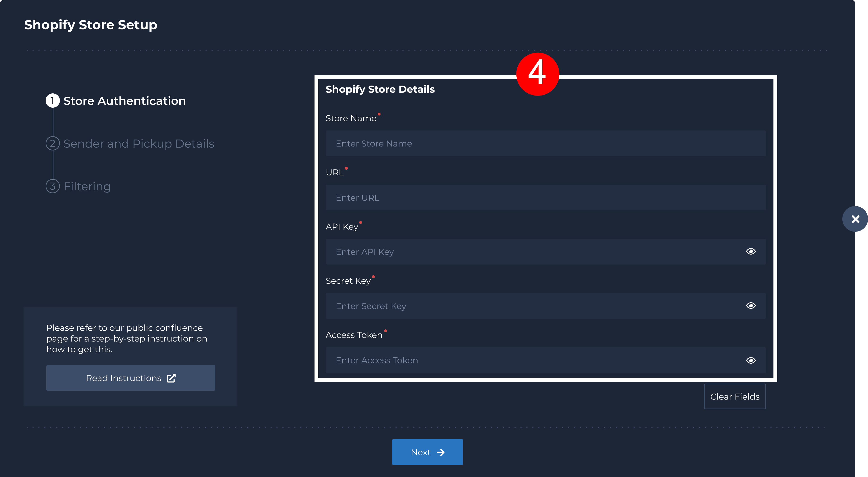Toggle Access Token visibility eye icon

751,360
